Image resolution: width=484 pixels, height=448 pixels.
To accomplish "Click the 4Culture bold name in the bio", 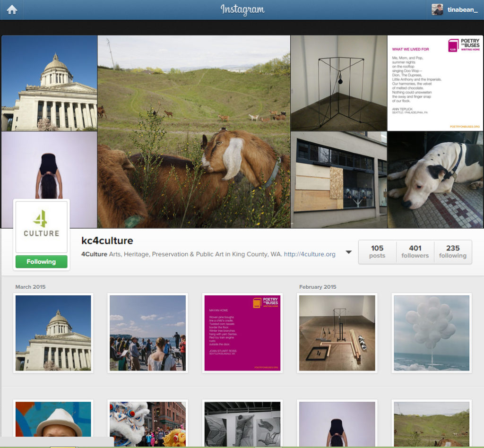I will tap(94, 254).
